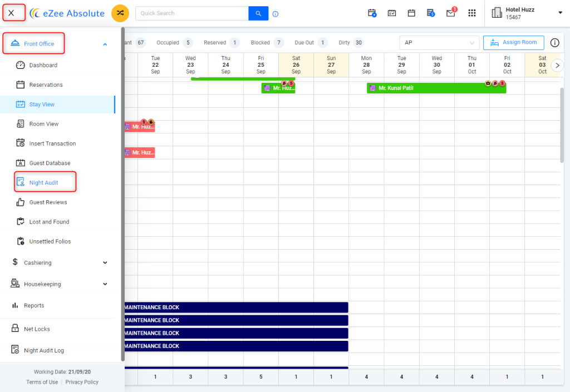
Task: Open the AP room type dropdown
Action: (x=439, y=43)
